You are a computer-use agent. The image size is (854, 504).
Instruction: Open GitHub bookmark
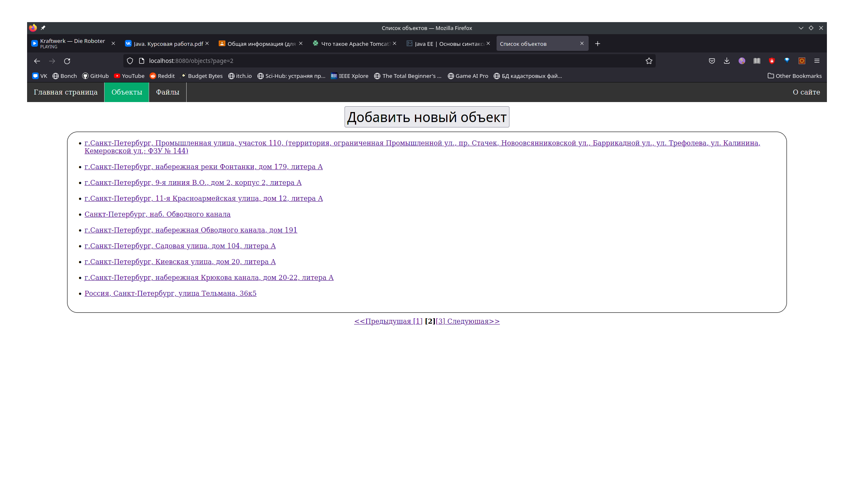(x=95, y=76)
